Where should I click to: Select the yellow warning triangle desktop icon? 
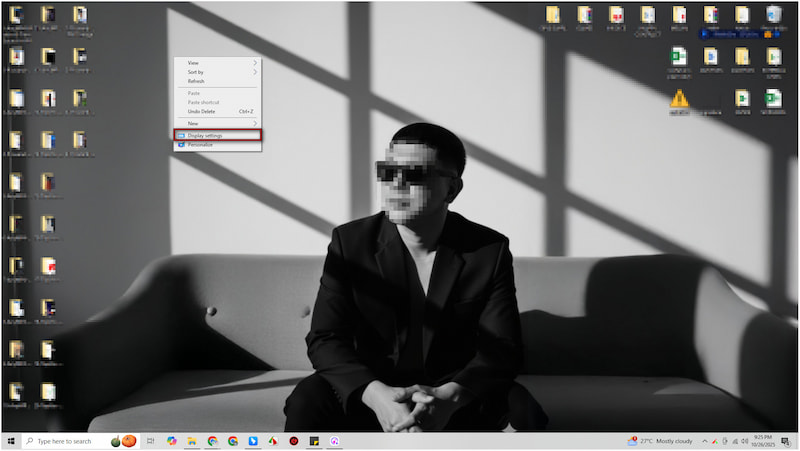coord(679,100)
